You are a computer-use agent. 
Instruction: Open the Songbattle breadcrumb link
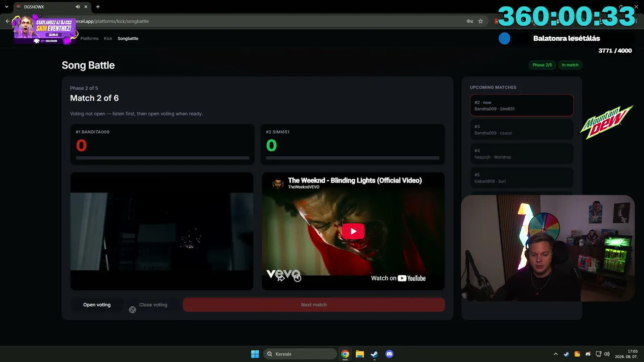click(x=128, y=38)
